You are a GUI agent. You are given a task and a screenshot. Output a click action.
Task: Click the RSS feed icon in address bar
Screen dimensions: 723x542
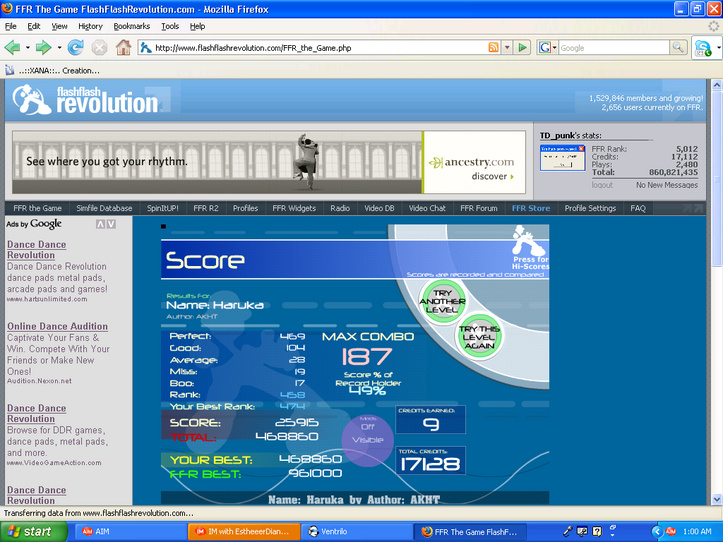point(493,48)
